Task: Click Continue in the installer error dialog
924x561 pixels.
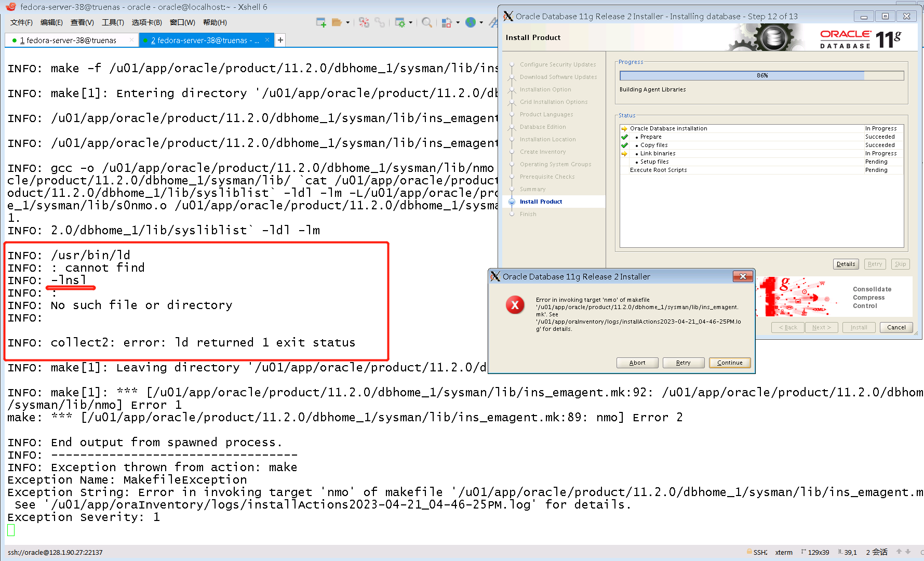Action: 730,363
